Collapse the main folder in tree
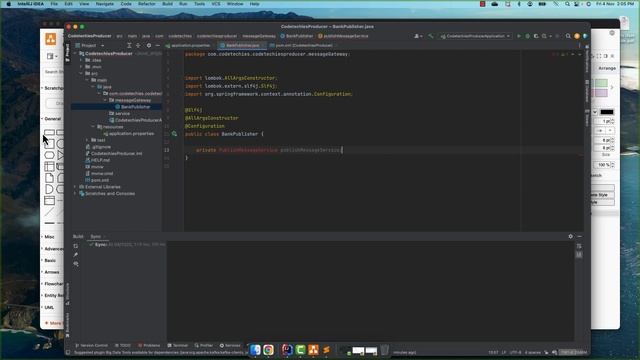The height and width of the screenshot is (360, 640). [87, 80]
